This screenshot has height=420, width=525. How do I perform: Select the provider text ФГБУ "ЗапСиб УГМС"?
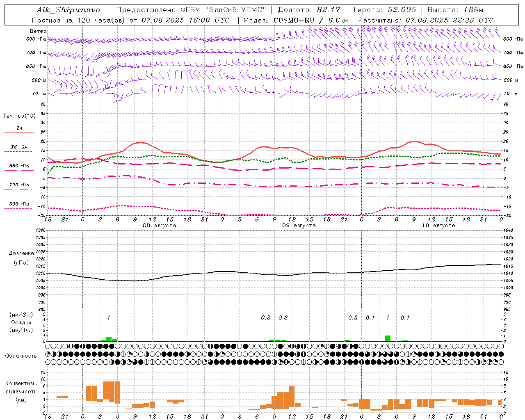[x=224, y=10]
